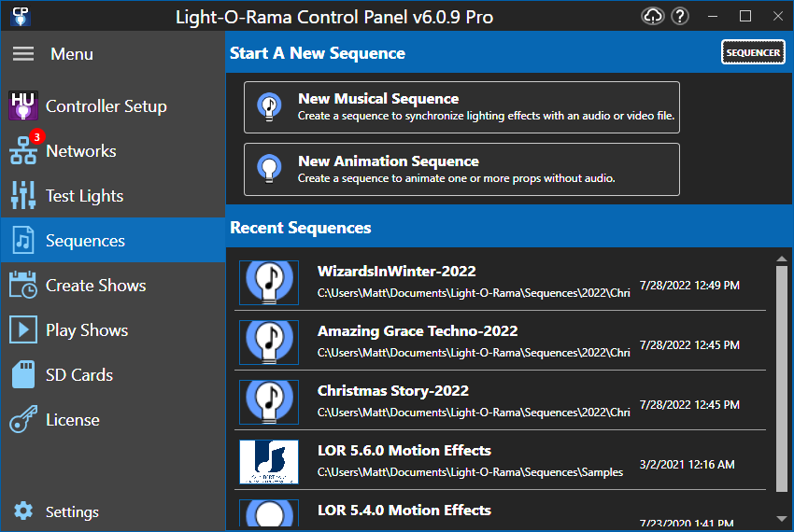Open Amazing Grace Techno-2022 sequence

coord(501,343)
